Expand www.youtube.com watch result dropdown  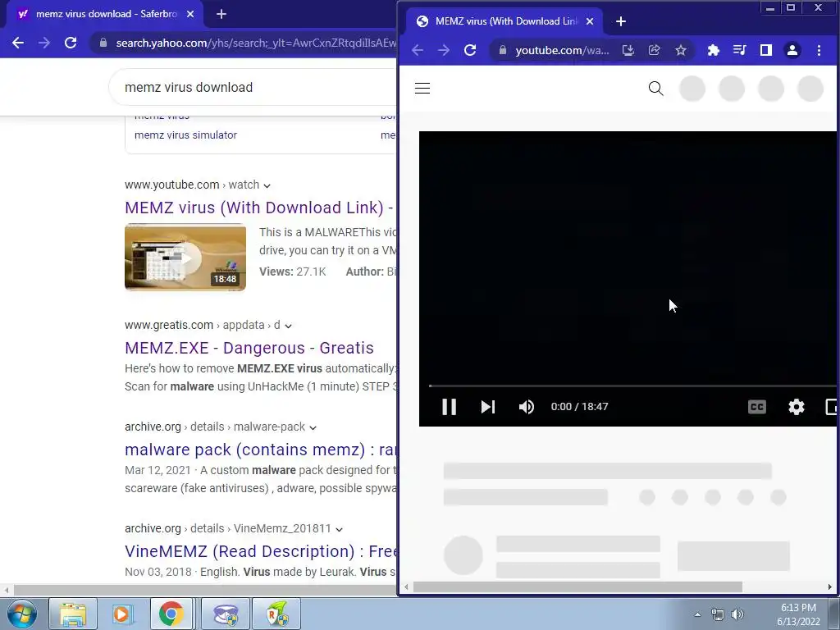coord(267,185)
